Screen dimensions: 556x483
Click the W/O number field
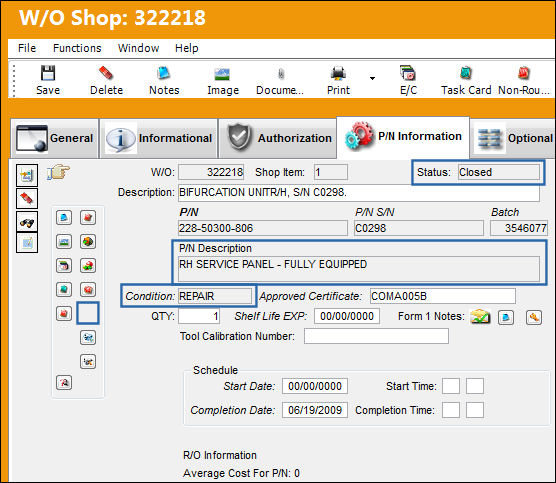tap(211, 172)
